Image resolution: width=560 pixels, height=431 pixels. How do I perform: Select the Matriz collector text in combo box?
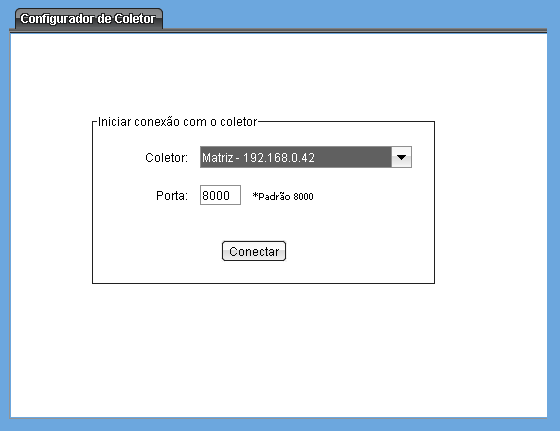[x=218, y=157]
